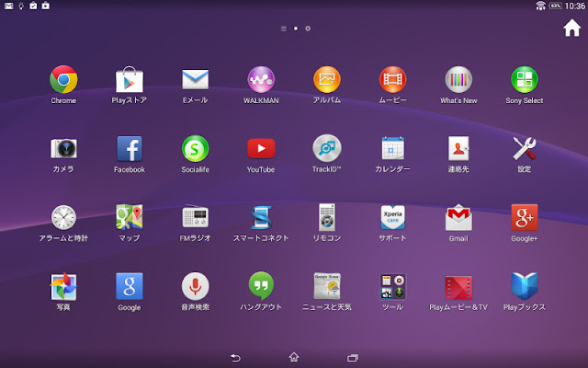Launch the Gmail app
Screen dimensions: 588x368
[x=458, y=217]
